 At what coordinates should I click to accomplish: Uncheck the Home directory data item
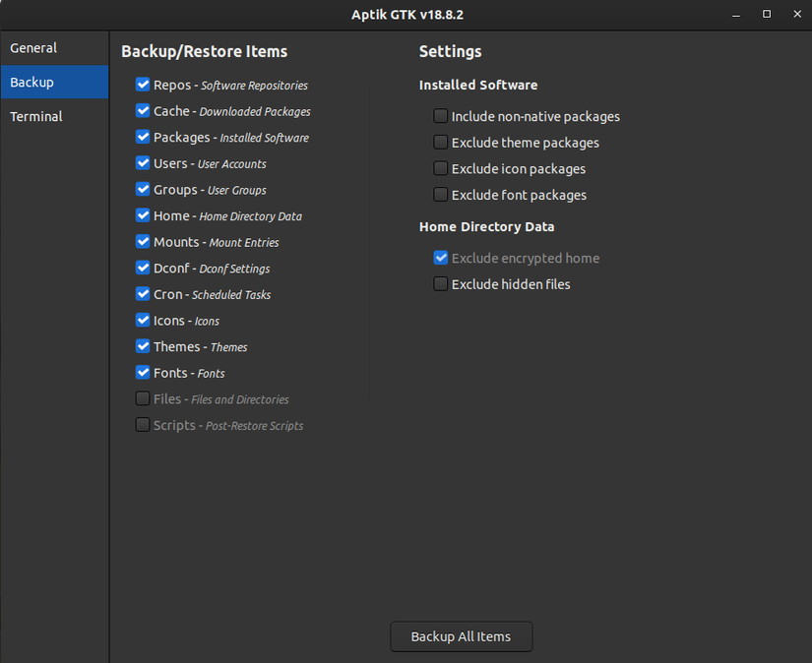coord(143,215)
